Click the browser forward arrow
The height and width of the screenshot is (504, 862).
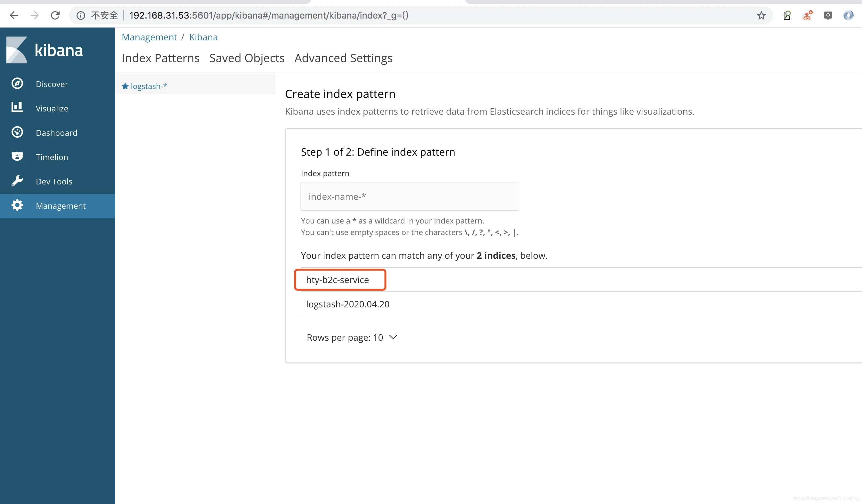[34, 15]
